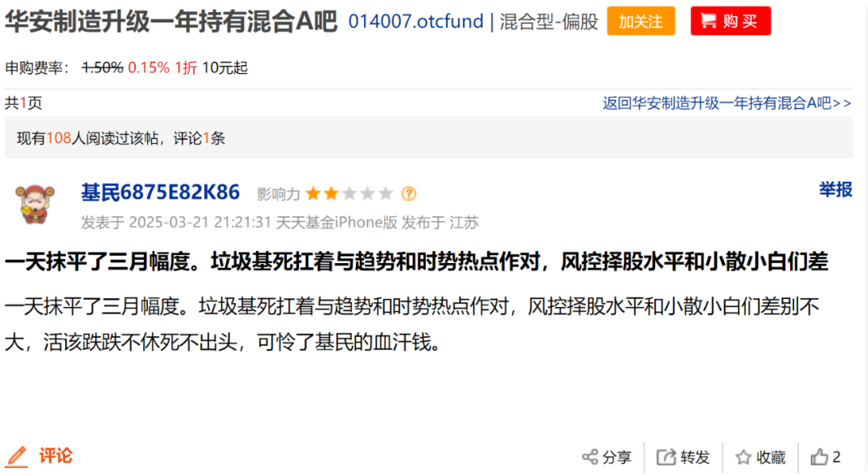Toggle the thumbs-up like icon
This screenshot has height=476, width=868.
819,458
